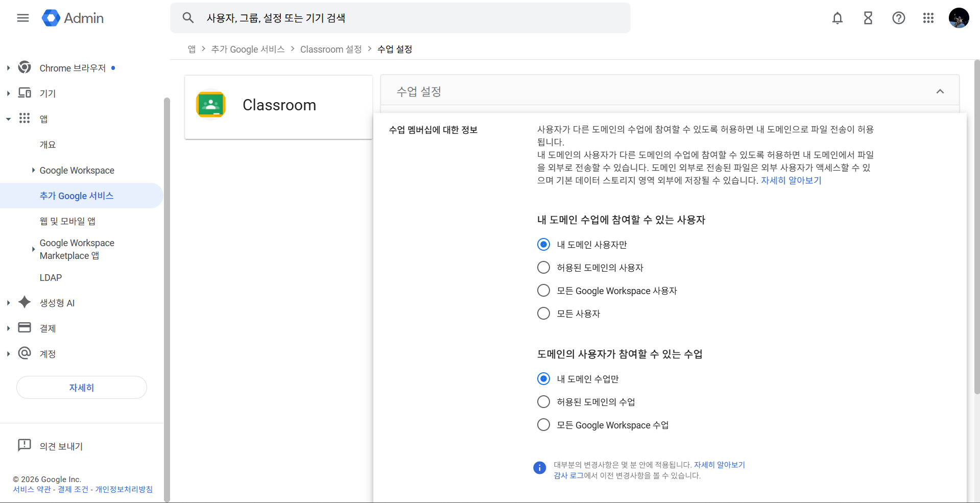This screenshot has width=980, height=503.
Task: Open Google Workspace Marketplace 앱 item
Action: tap(77, 249)
